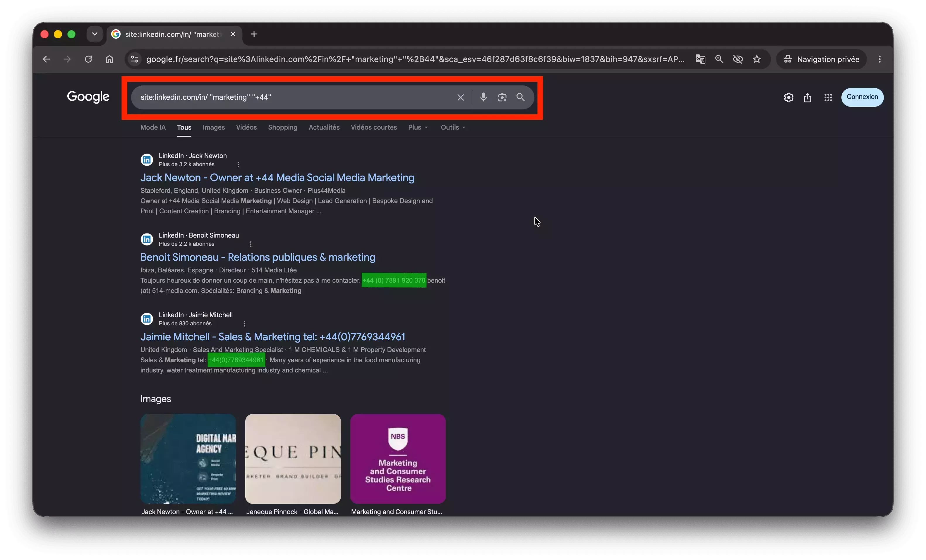Open site information icon in address bar
The height and width of the screenshot is (560, 926).
(x=135, y=59)
